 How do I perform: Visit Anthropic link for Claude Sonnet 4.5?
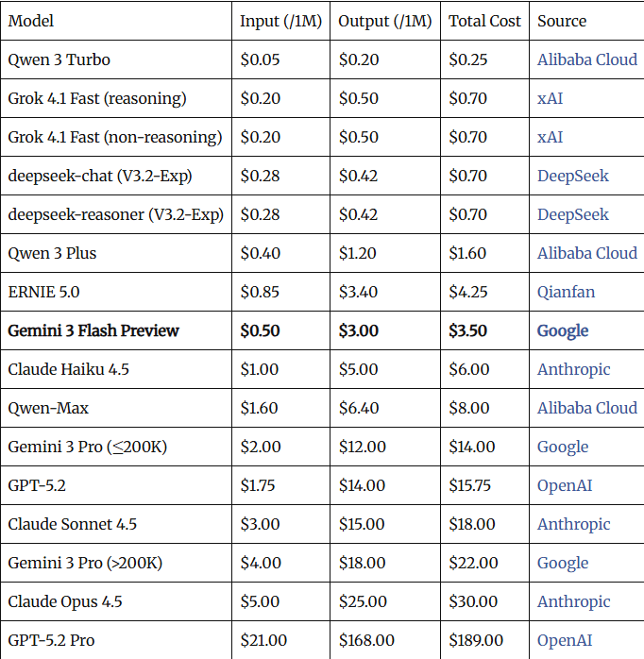click(x=573, y=524)
